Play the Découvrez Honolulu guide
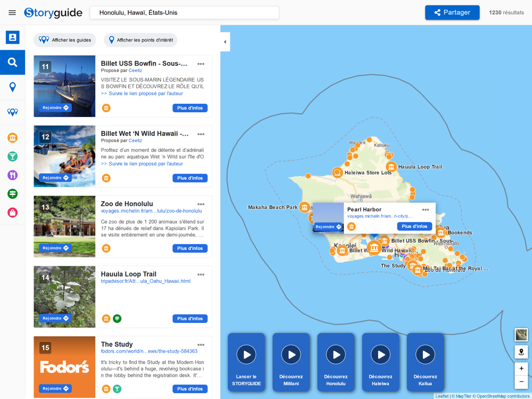Image resolution: width=532 pixels, height=399 pixels. click(336, 362)
